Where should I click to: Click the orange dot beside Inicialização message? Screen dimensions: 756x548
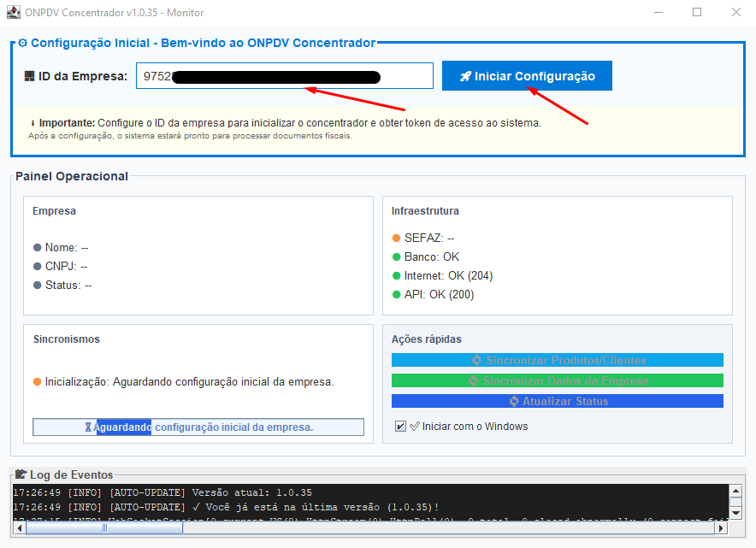pyautogui.click(x=37, y=382)
